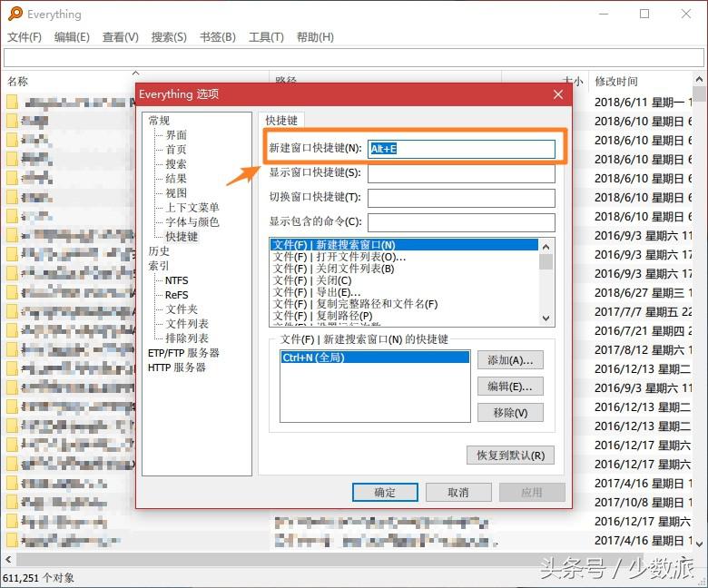Screen dimensions: 708x588
Task: Select command 文件(F) | 新建搜索窗口(N)
Action: [404, 245]
